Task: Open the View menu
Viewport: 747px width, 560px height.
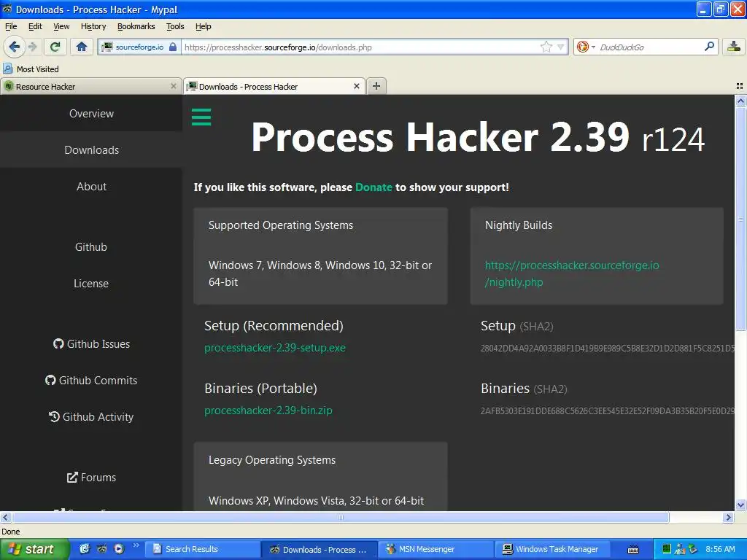Action: [61, 26]
